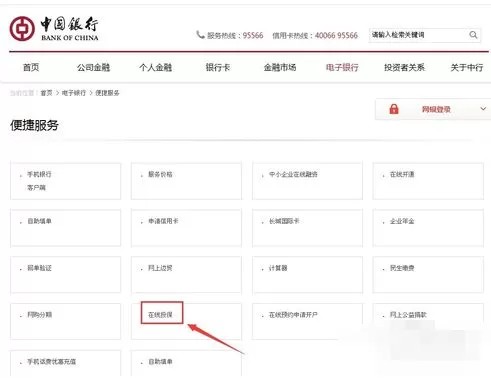
Task: Open the 长城国际卡 service card
Action: pos(307,228)
